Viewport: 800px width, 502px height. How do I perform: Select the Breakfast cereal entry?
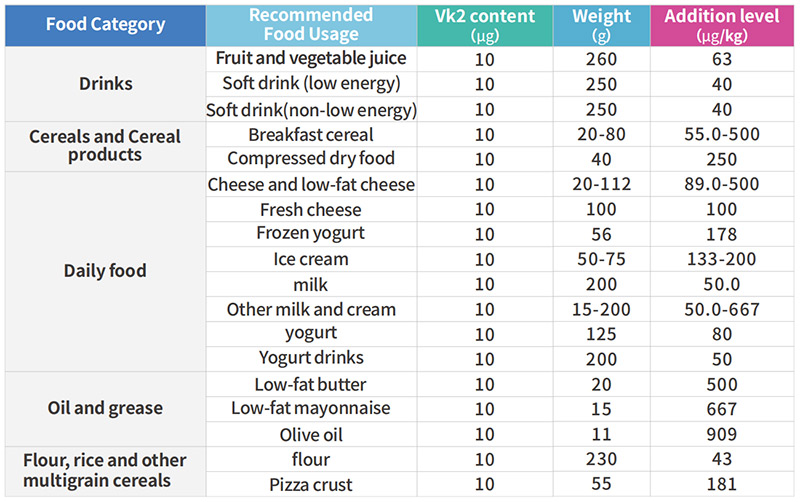point(310,134)
